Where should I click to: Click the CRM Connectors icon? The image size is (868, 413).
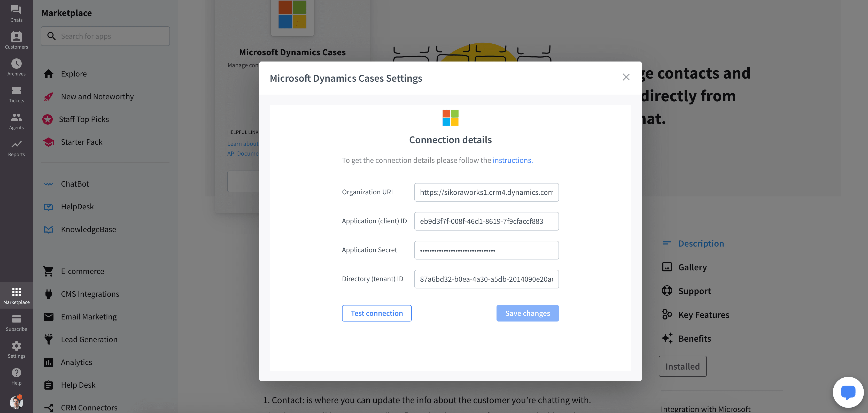click(x=49, y=408)
